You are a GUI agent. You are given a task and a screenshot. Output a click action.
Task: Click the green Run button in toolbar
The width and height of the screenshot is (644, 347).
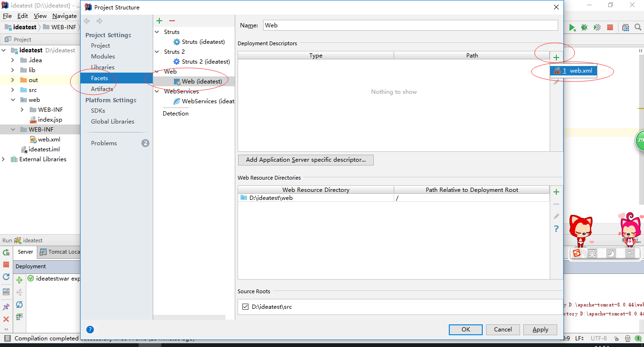572,28
